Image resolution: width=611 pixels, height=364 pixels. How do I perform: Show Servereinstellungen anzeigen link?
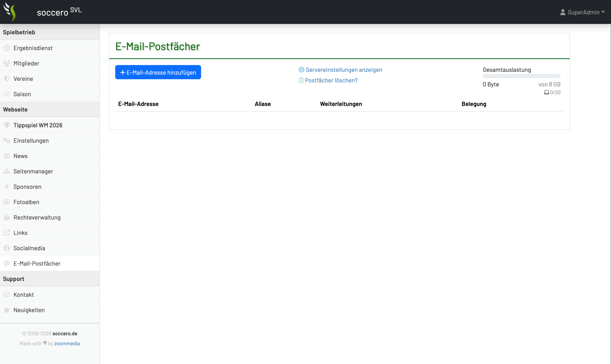point(344,70)
